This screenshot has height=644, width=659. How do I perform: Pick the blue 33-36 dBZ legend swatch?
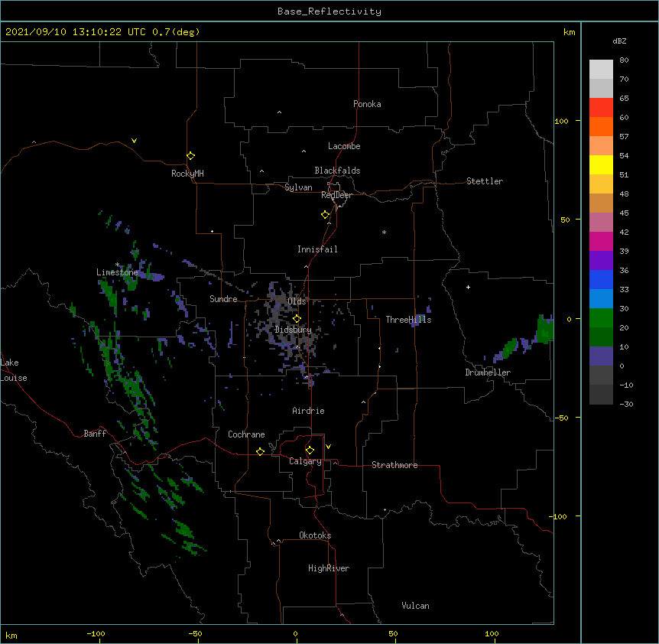pos(601,279)
